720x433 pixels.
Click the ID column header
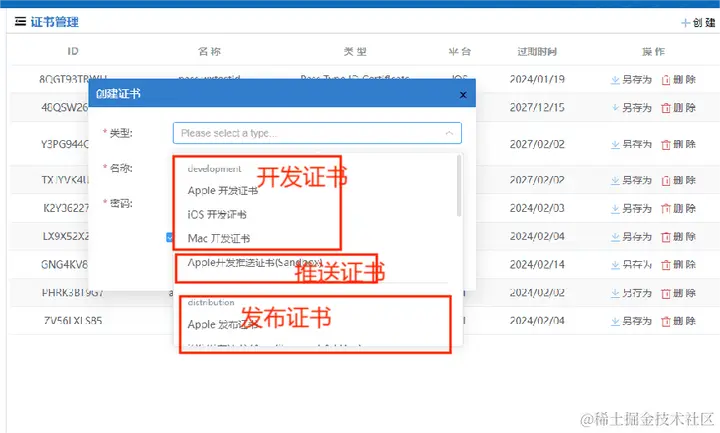coord(73,51)
